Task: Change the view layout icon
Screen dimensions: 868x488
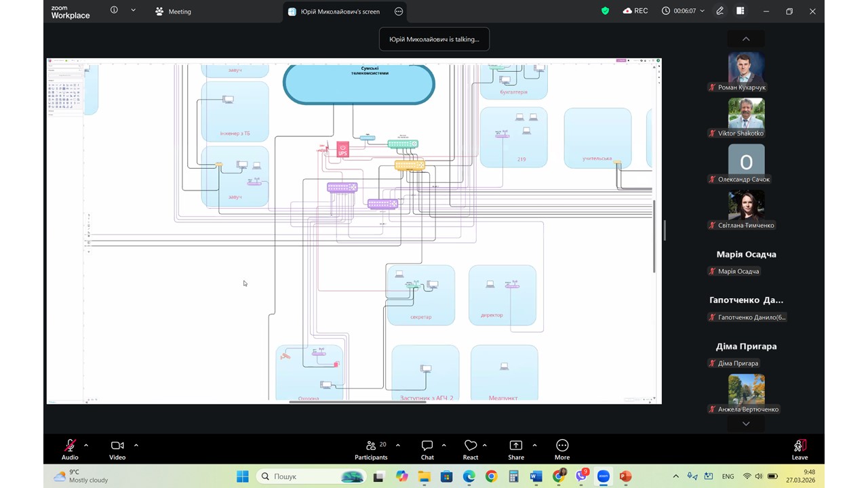Action: (x=741, y=11)
